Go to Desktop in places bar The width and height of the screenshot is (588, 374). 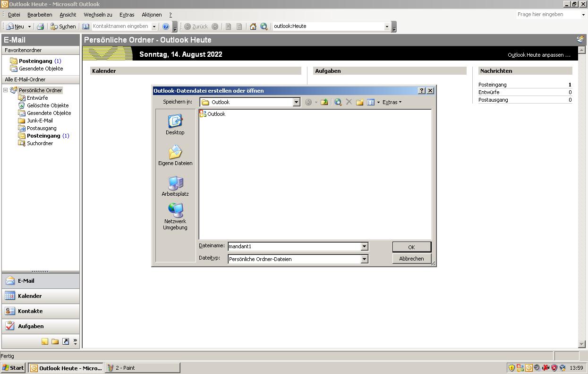coord(175,125)
